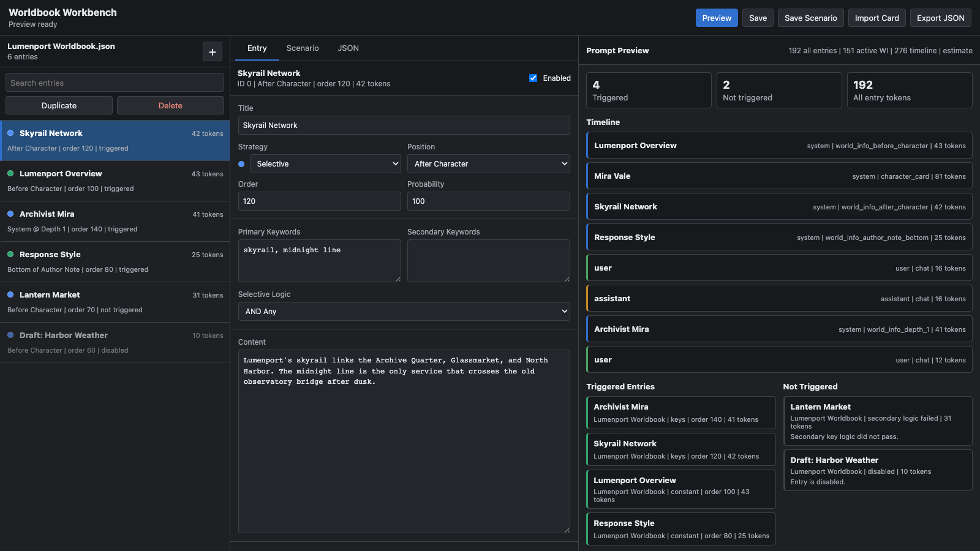Switch to the Scenario tab
Screen dimensions: 980x551
click(303, 48)
